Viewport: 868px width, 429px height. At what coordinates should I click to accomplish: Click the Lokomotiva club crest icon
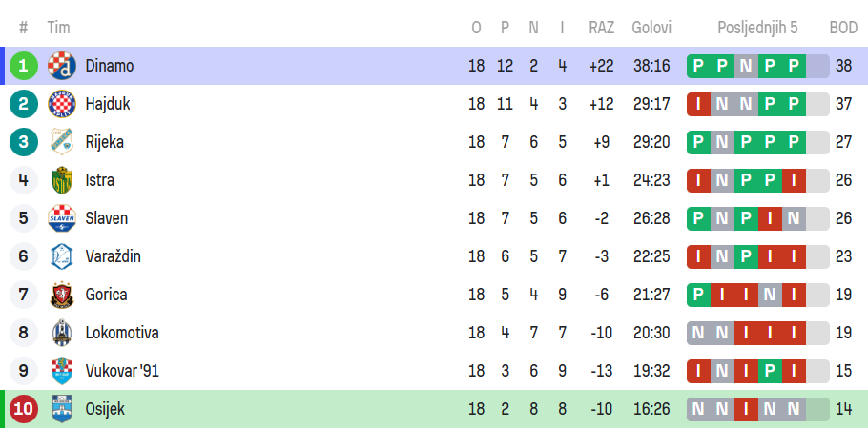62,333
